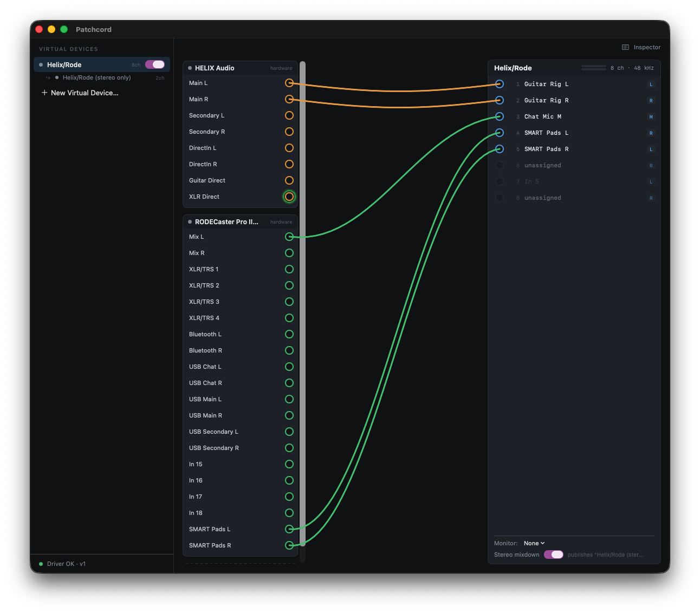This screenshot has width=700, height=613.
Task: Click the DirectIn R output port
Action: click(289, 164)
